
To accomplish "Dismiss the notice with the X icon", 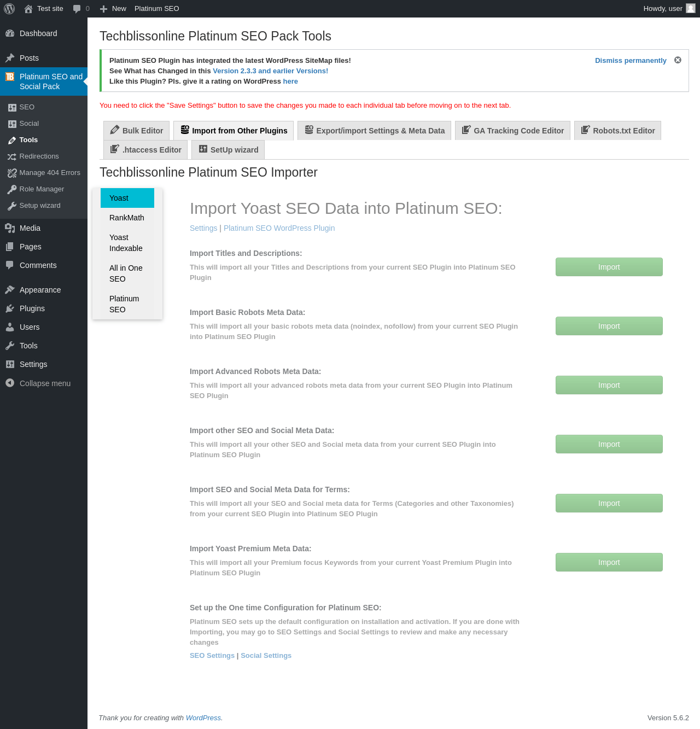I will [x=678, y=60].
